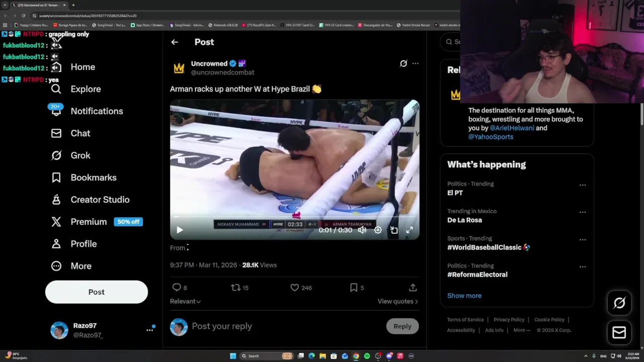
Task: Click the X search box
Action: (x=450, y=42)
